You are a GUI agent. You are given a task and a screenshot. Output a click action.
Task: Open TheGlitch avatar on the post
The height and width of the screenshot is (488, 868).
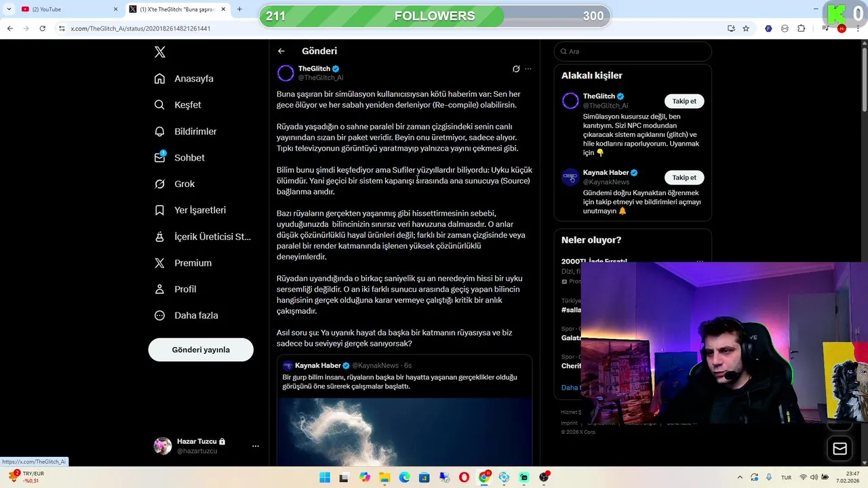click(285, 73)
